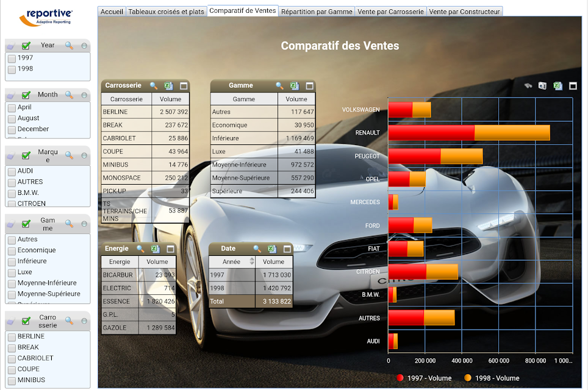
Task: Export the bar chart to Excel
Action: pyautogui.click(x=558, y=86)
